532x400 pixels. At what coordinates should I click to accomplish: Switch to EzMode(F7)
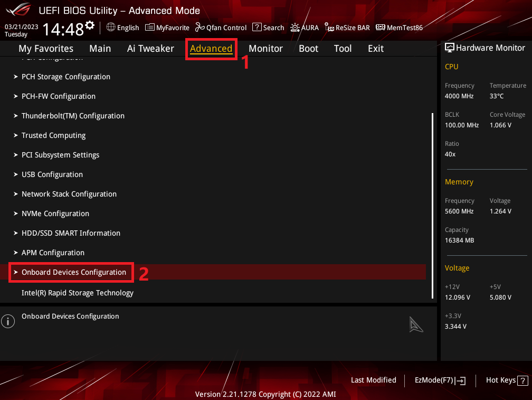pos(440,380)
